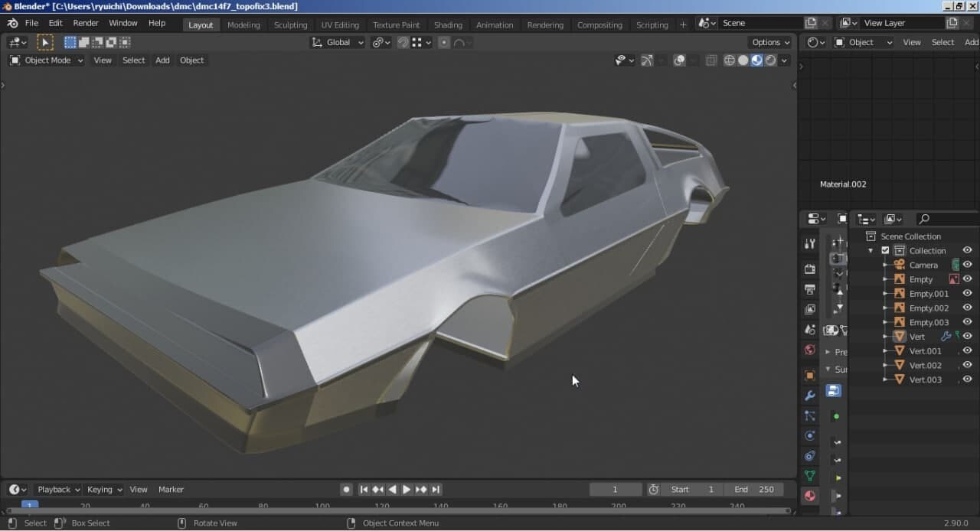The image size is (980, 531).
Task: Toggle X-ray view icon
Action: (x=711, y=60)
